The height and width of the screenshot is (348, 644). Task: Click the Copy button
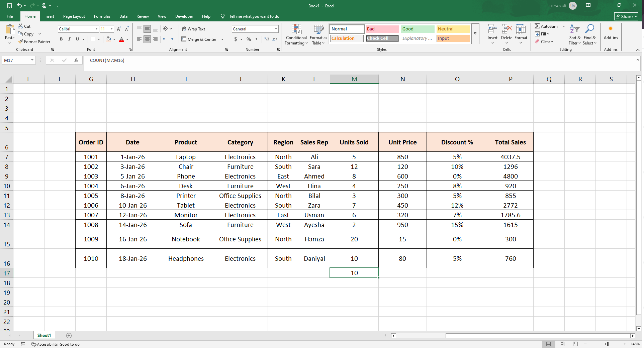(26, 34)
